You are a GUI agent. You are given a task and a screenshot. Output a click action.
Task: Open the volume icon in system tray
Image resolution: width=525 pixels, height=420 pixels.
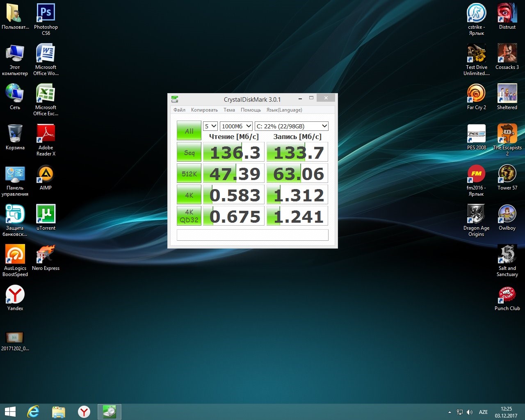(x=470, y=412)
